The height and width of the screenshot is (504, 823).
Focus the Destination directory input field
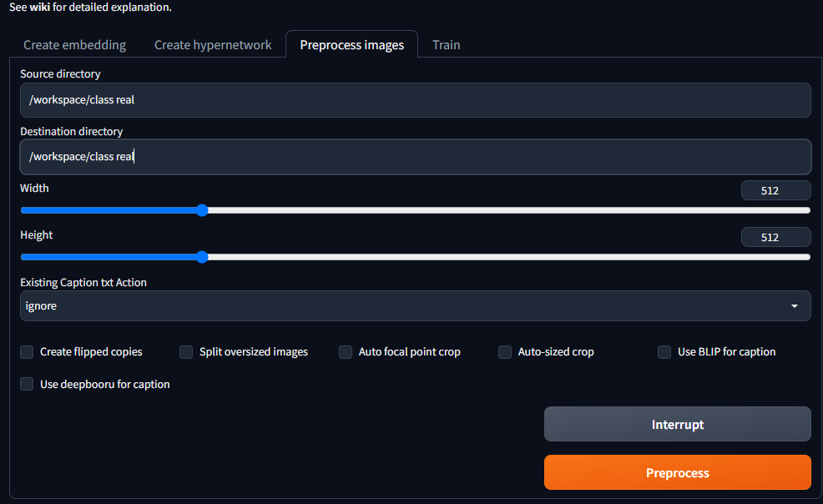pyautogui.click(x=415, y=156)
